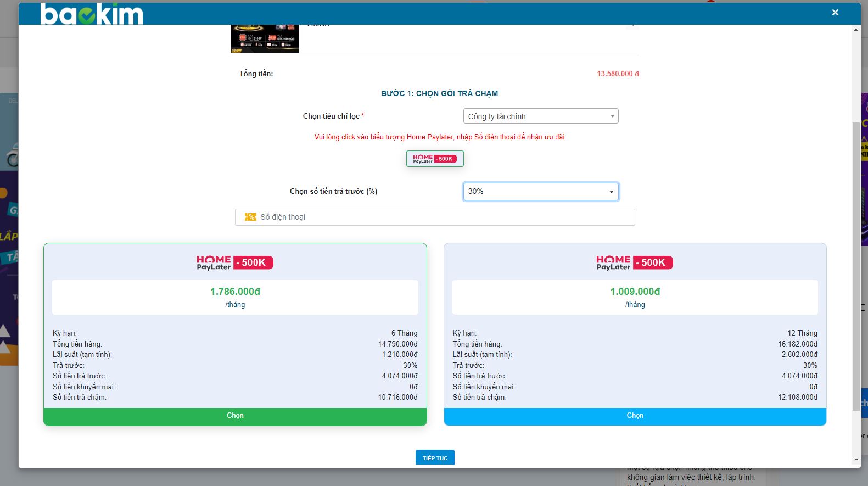Expand the 30% prepayment percentage dropdown
The image size is (868, 486).
(x=540, y=192)
